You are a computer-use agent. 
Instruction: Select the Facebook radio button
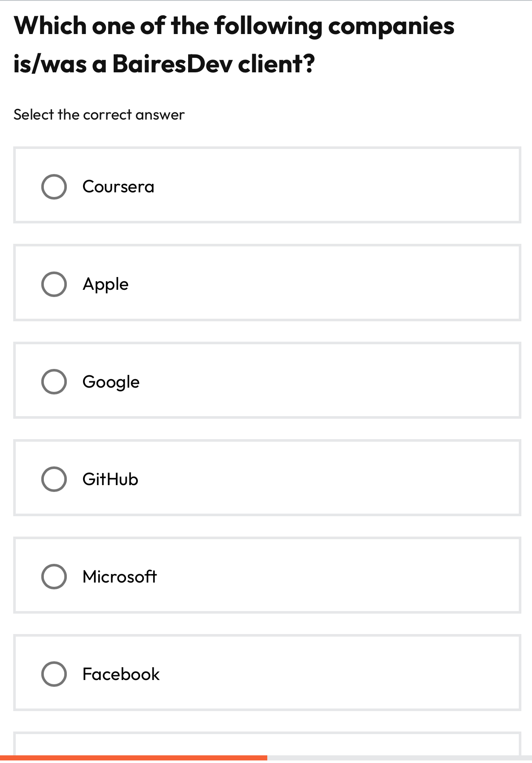[54, 674]
